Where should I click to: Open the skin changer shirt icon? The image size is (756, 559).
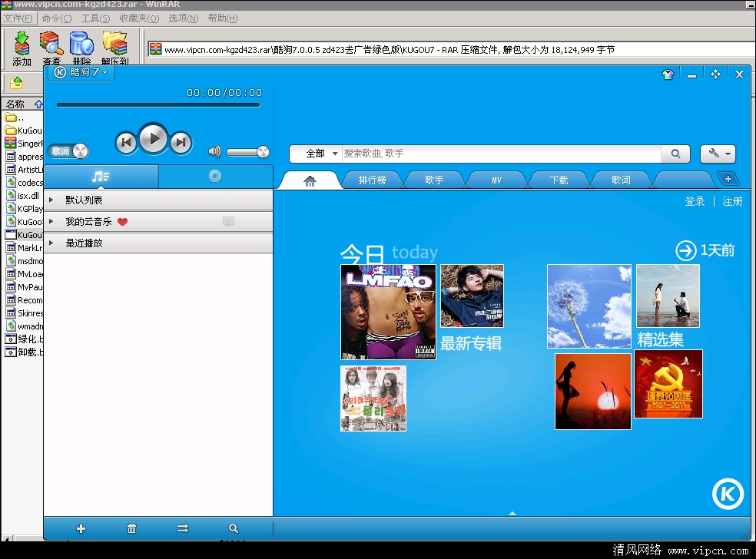coord(668,74)
